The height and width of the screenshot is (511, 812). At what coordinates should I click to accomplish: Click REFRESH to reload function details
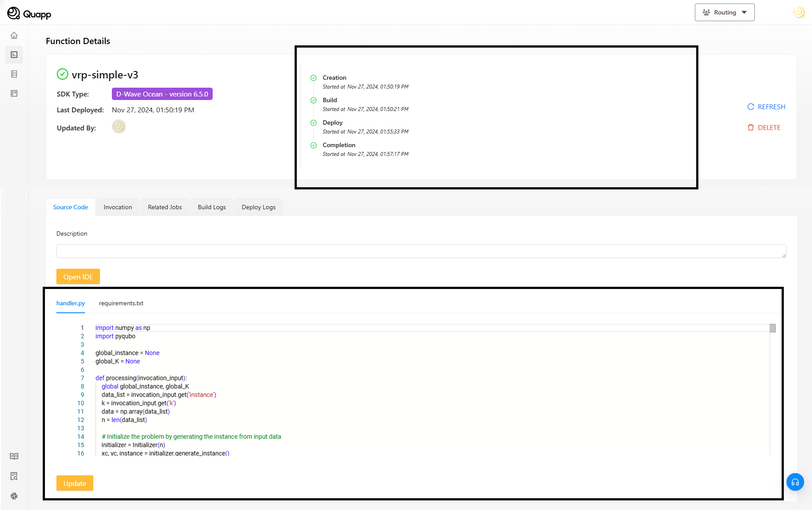pos(766,107)
